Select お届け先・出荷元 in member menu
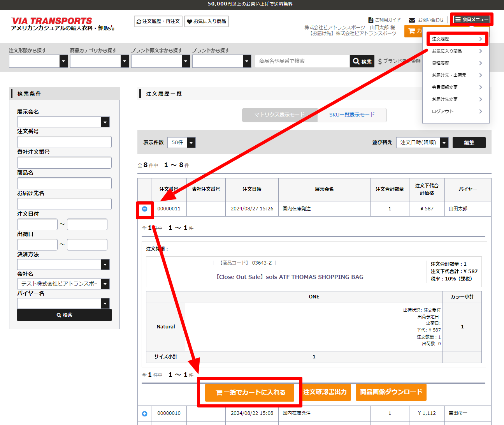The image size is (504, 425). click(456, 75)
